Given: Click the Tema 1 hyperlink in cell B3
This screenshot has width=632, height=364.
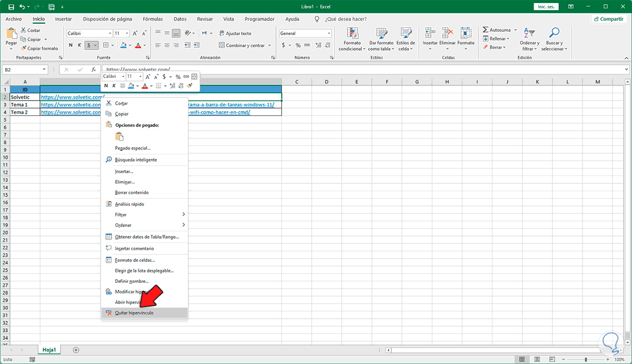Looking at the screenshot, I should (x=161, y=104).
